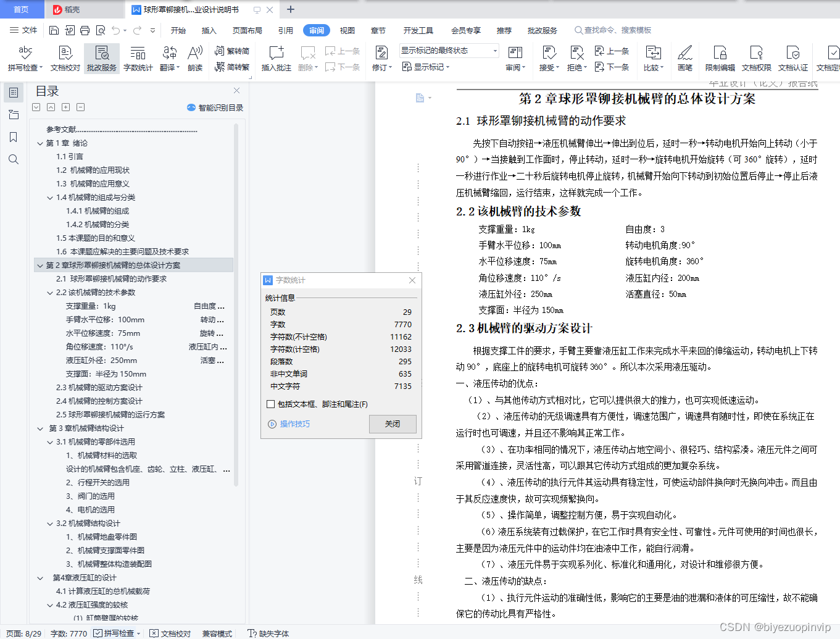
Task: Switch to the 视图 ribbon tab
Action: [347, 30]
